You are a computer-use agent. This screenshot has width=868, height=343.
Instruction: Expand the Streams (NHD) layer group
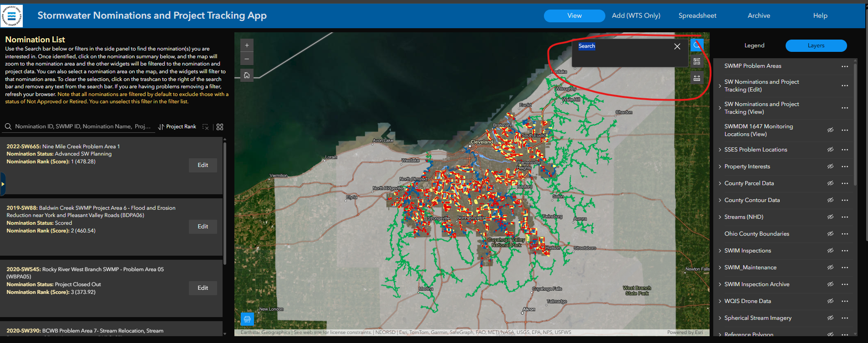click(x=720, y=217)
